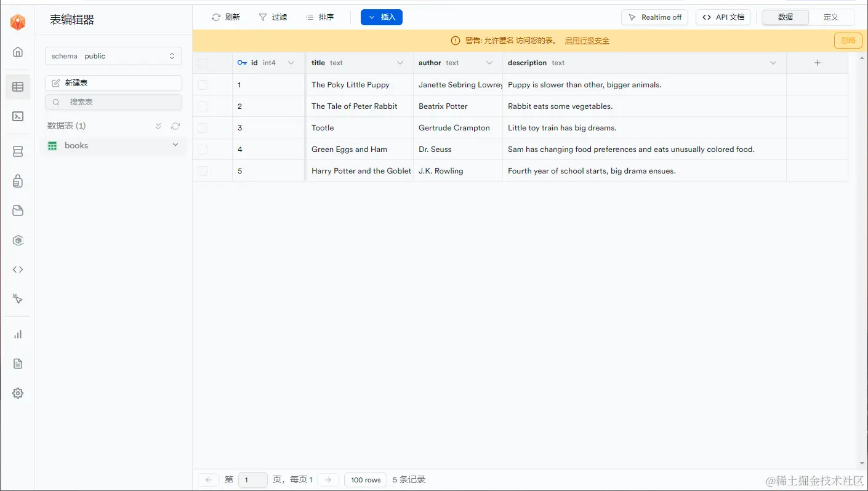Open the Storage folder icon
The image size is (868, 491).
[x=18, y=210]
